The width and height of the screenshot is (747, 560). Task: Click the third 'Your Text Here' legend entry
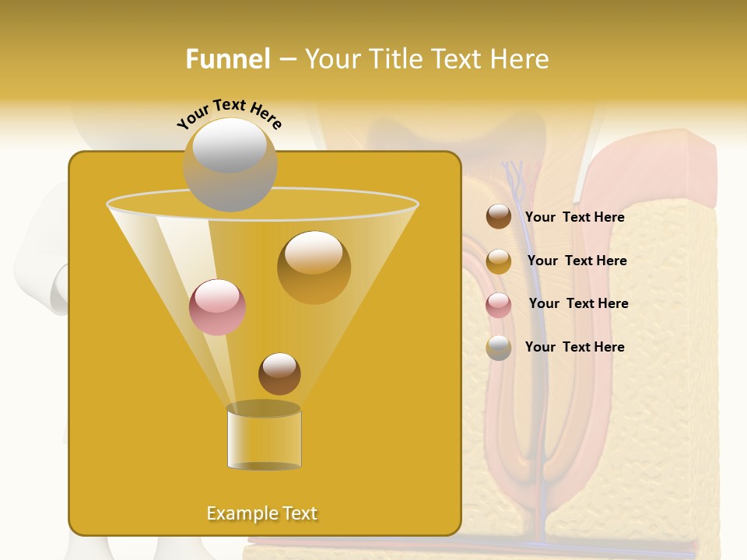(x=579, y=303)
